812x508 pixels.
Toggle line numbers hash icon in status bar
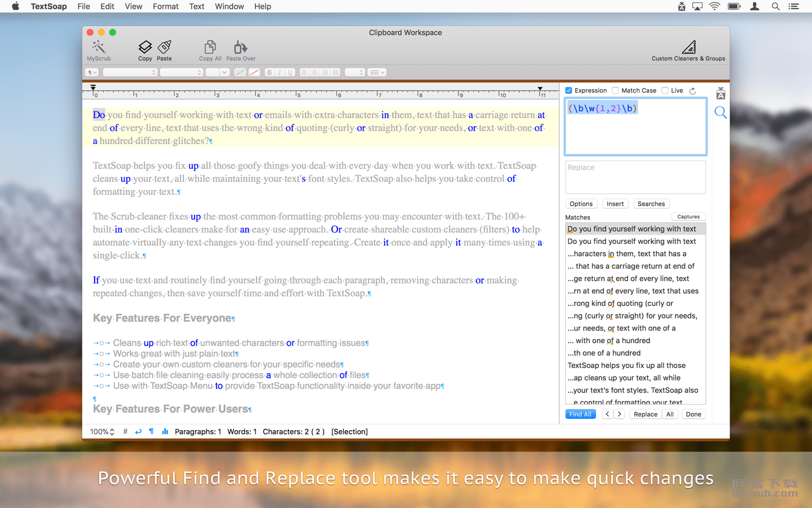click(125, 431)
